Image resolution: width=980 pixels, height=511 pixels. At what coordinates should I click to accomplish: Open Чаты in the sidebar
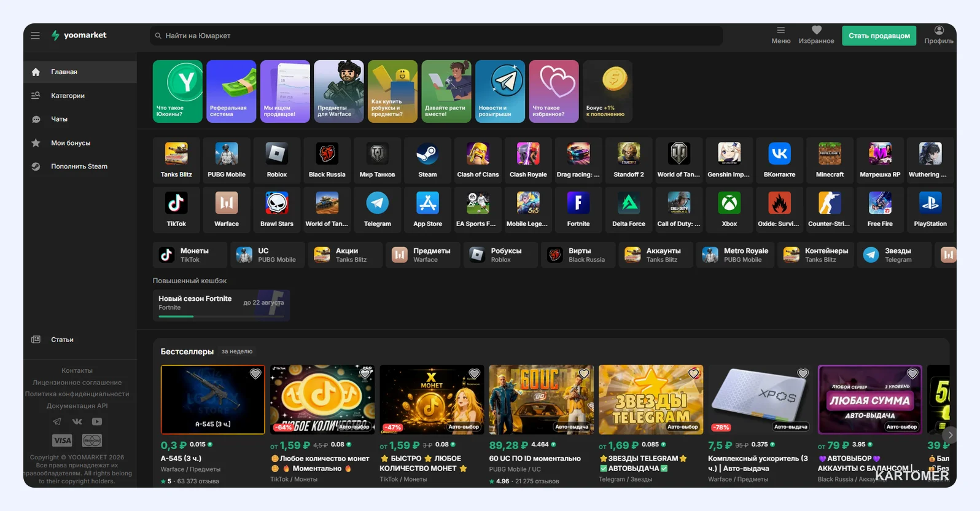coord(80,119)
